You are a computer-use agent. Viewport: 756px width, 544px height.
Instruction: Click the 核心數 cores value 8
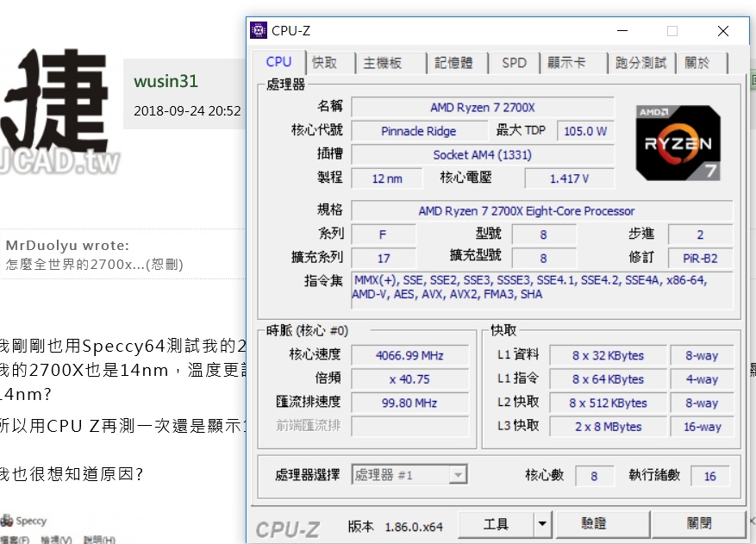[x=594, y=476]
